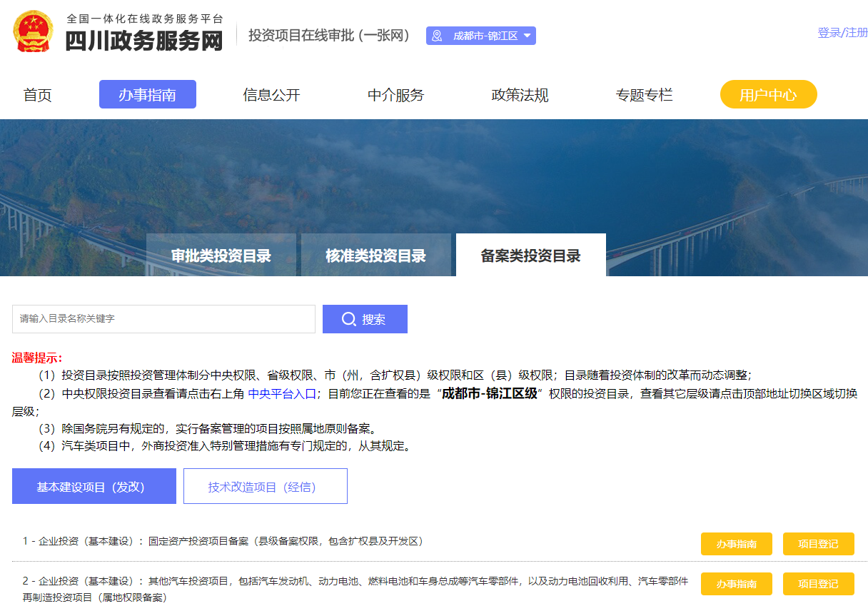Viewport: 868px width, 606px height.
Task: Click 项目登记 for item 2 汽车投资项目
Action: (x=818, y=584)
